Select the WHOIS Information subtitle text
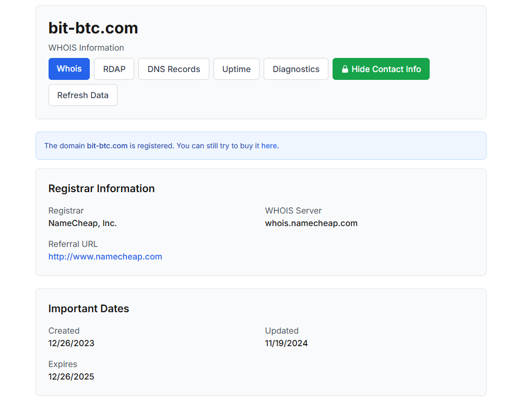532x402 pixels. click(86, 48)
